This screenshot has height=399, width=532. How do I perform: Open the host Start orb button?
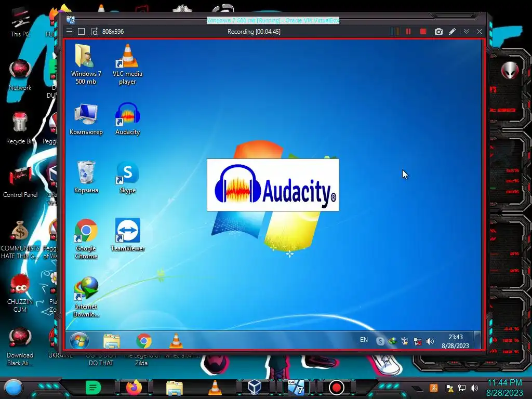tap(14, 388)
